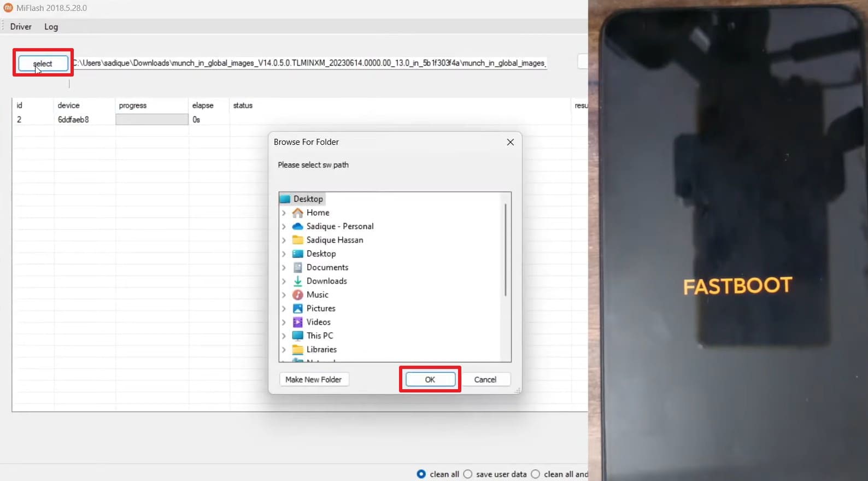Expand the Downloads tree node
Image resolution: width=868 pixels, height=481 pixels.
pyautogui.click(x=284, y=281)
